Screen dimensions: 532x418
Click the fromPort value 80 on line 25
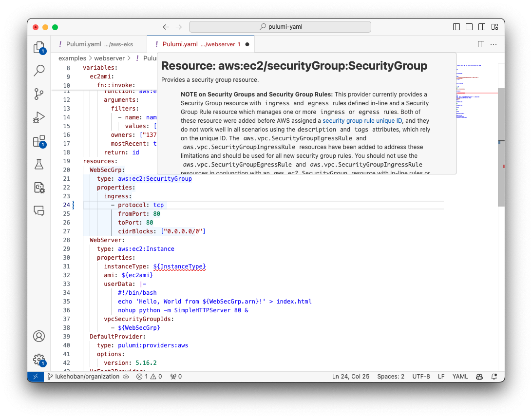pyautogui.click(x=156, y=214)
